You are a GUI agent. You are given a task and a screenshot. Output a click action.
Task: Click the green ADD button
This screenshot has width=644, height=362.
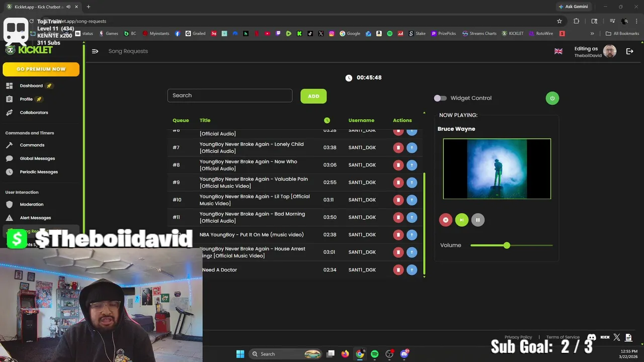click(x=313, y=96)
